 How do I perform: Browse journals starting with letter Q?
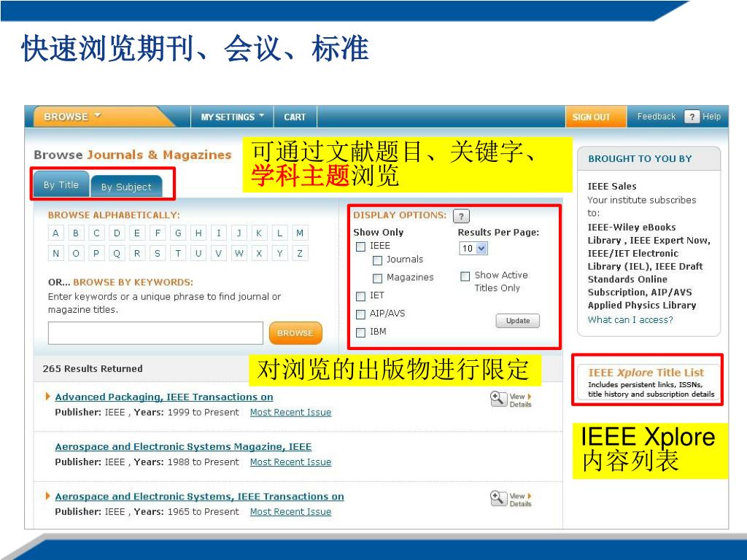click(x=117, y=253)
